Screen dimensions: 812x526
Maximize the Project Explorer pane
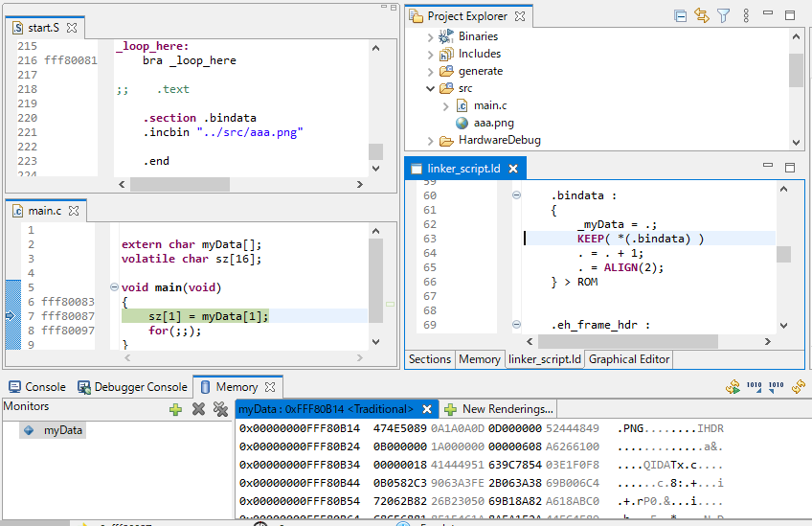[790, 15]
